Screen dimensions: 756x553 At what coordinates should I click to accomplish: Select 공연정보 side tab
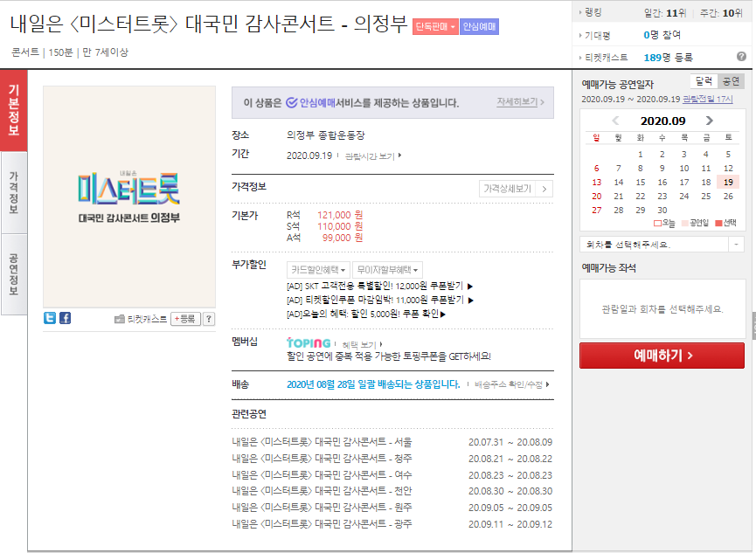[13, 274]
